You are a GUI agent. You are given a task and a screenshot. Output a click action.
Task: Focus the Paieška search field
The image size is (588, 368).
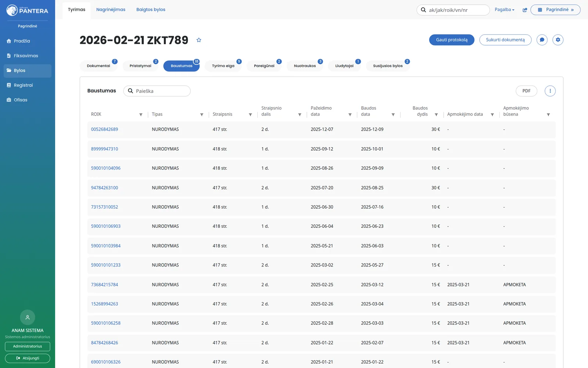coord(157,91)
